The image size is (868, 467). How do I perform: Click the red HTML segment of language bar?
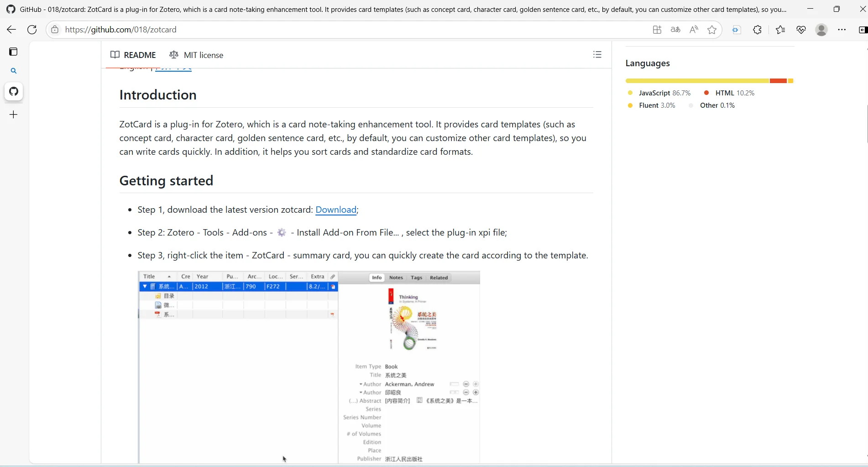point(778,81)
